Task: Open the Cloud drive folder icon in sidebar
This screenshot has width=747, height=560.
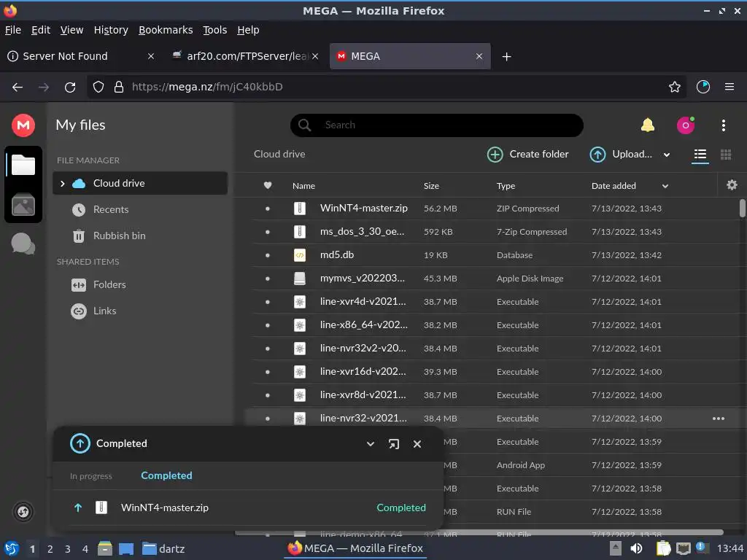Action: tap(23, 165)
